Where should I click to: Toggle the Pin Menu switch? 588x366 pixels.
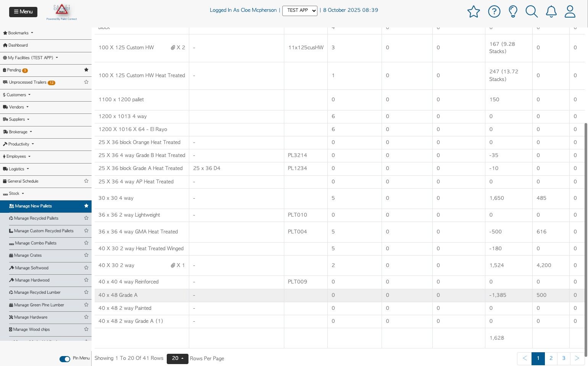coord(65,359)
